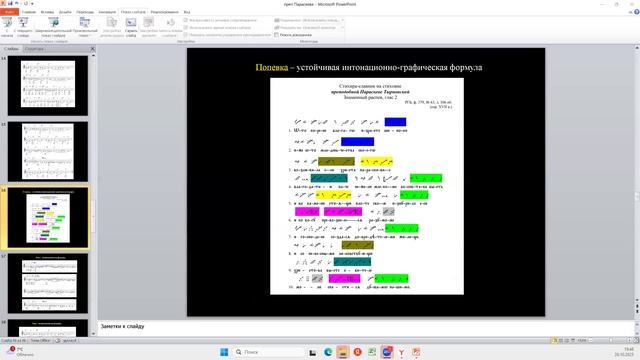Click into the slide notes field

[x=366, y=327]
